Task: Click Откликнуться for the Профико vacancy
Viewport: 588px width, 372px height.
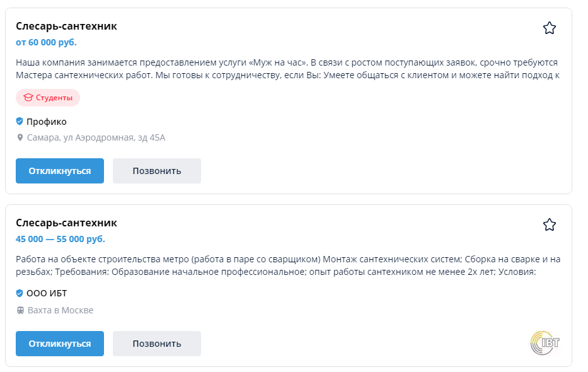Action: click(60, 171)
